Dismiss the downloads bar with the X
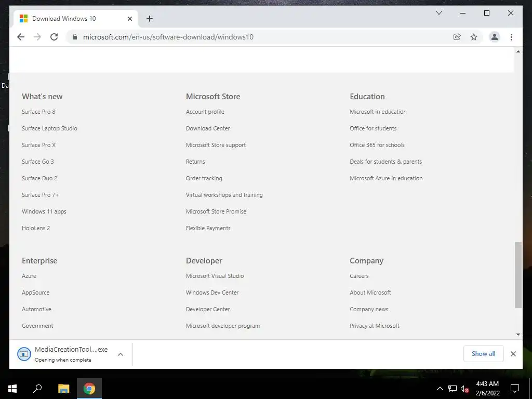The image size is (532, 399). point(513,354)
